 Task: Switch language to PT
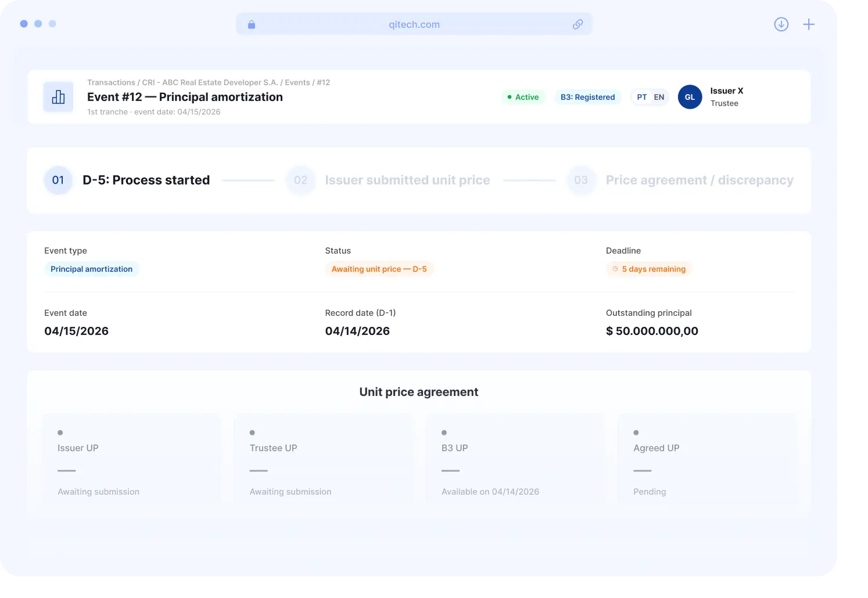642,97
